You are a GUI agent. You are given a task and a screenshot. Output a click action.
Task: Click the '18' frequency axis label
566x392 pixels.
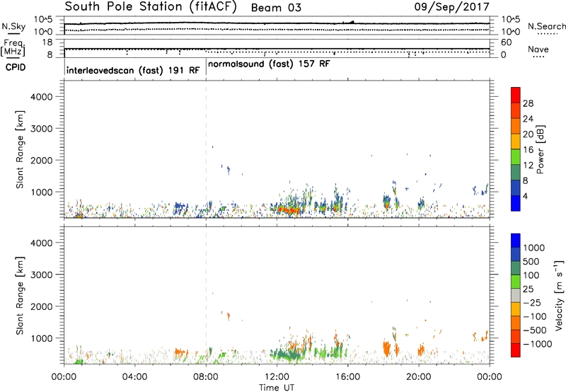click(47, 42)
